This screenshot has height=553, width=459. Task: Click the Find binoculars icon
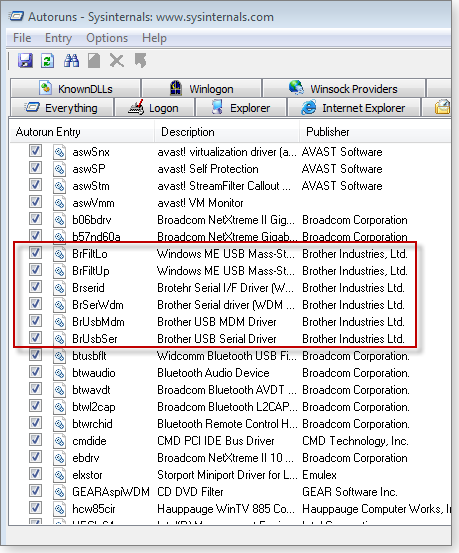point(71,61)
